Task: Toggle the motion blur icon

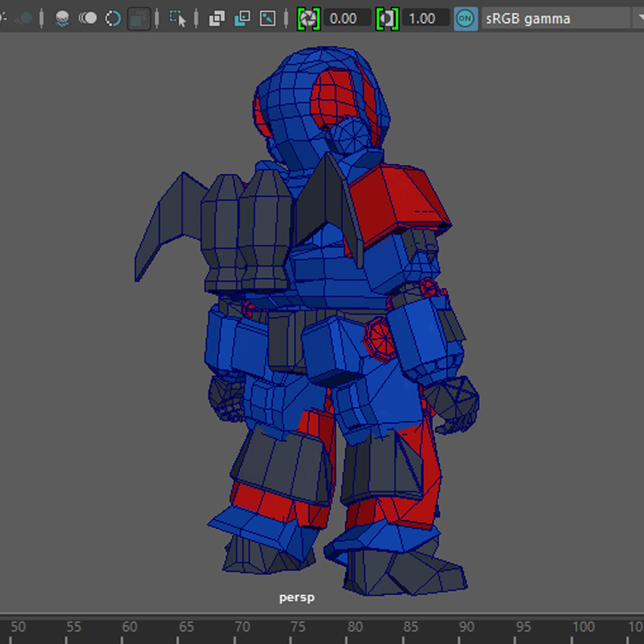Action: coord(88,18)
